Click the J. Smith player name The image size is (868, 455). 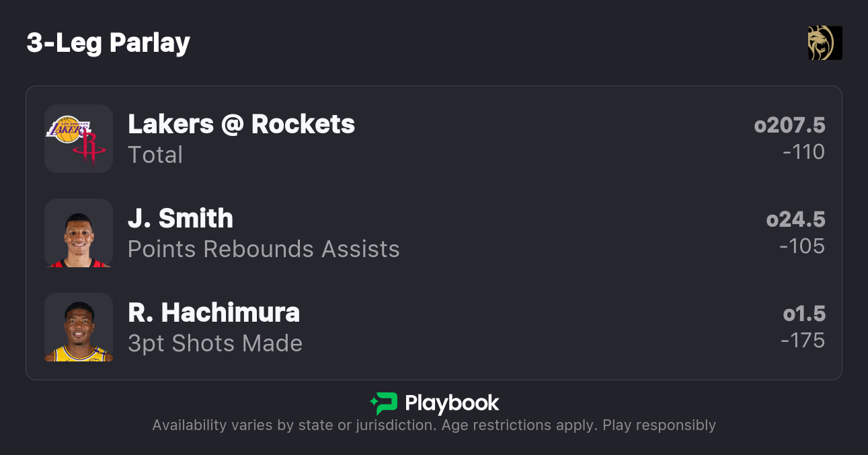click(180, 219)
